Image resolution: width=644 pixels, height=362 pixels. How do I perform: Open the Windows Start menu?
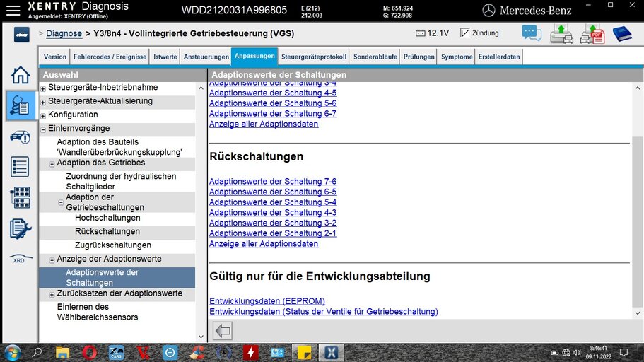click(12, 353)
